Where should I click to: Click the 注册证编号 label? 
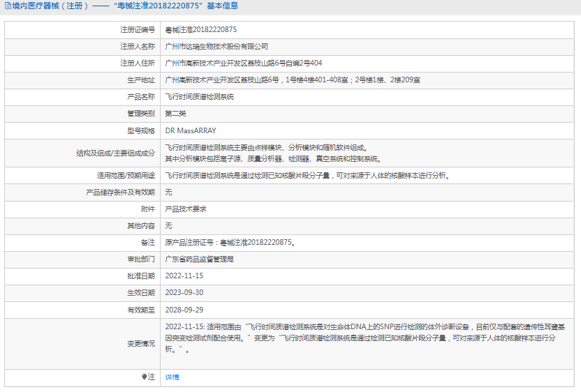click(x=138, y=29)
